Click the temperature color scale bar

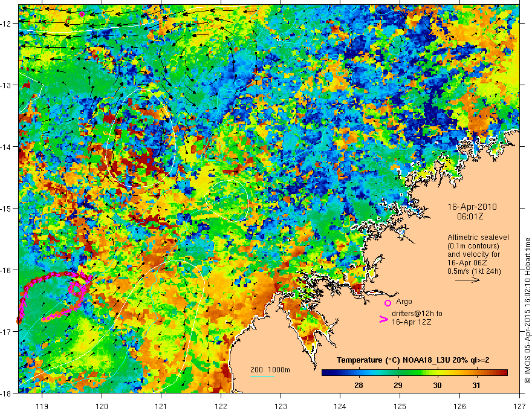(x=415, y=373)
